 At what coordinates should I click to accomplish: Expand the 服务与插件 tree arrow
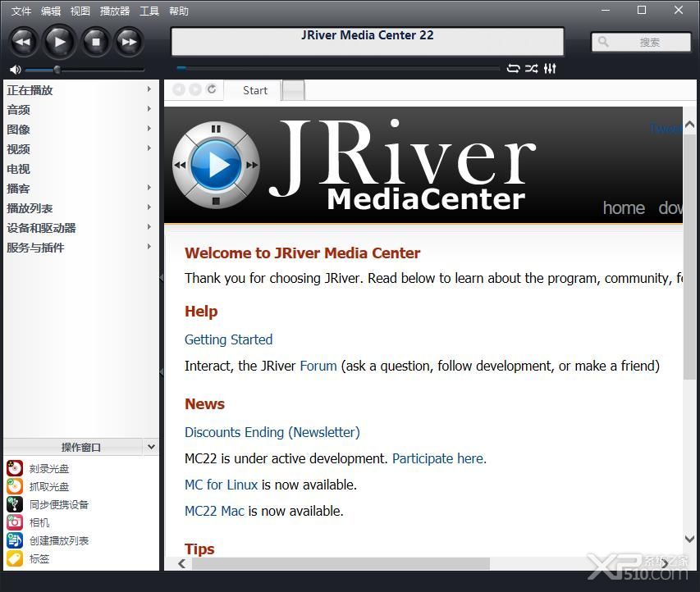[x=149, y=246]
